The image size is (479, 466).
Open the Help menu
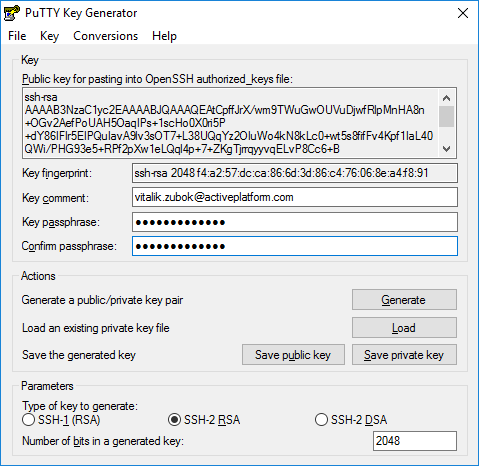click(x=164, y=36)
